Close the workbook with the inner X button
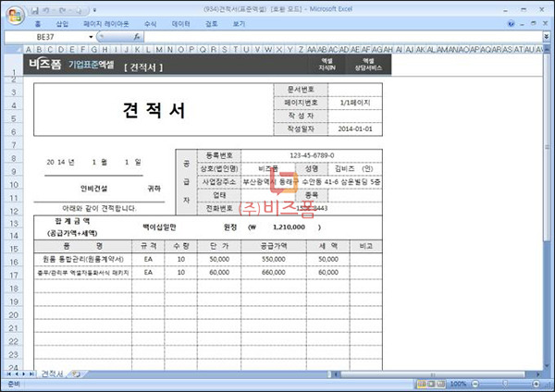Viewport: 555px width, 392px height. (x=546, y=24)
